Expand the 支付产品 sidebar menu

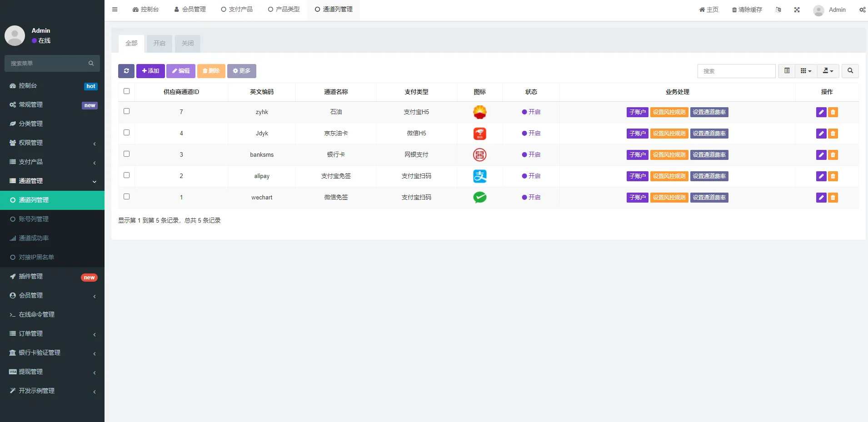(x=52, y=162)
